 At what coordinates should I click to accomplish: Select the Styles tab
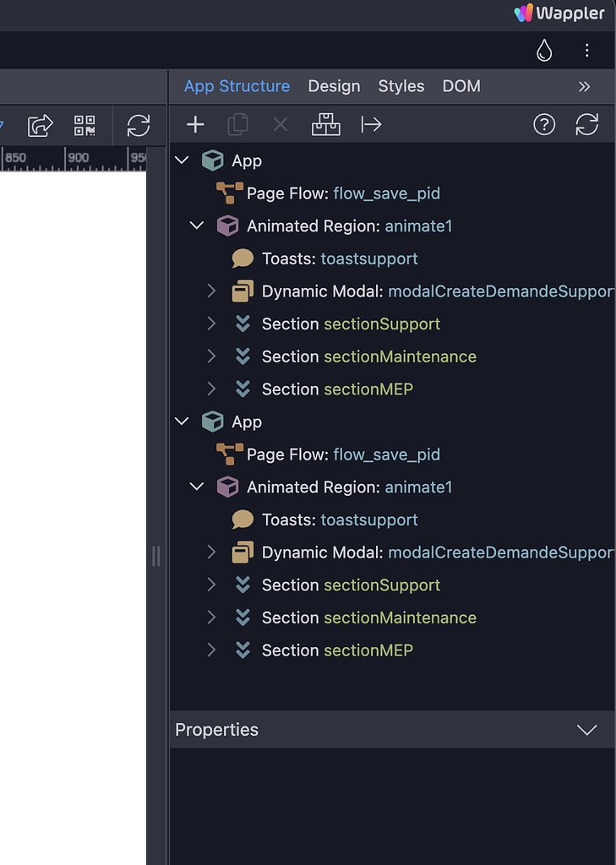click(401, 86)
